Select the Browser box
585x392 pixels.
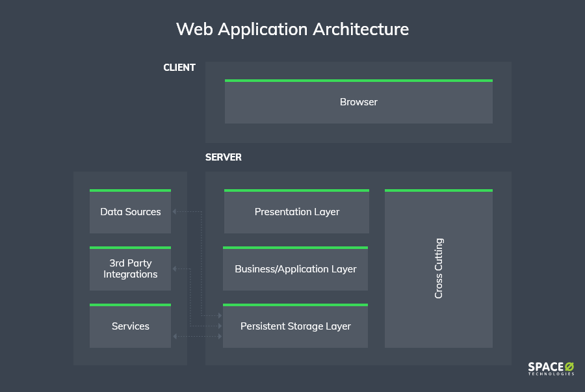coord(359,101)
